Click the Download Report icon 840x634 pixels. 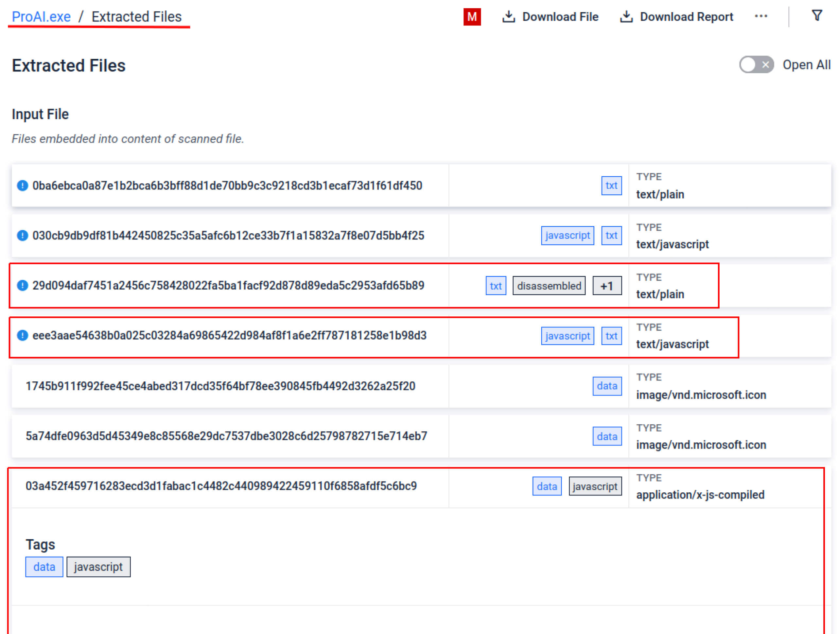click(x=626, y=17)
